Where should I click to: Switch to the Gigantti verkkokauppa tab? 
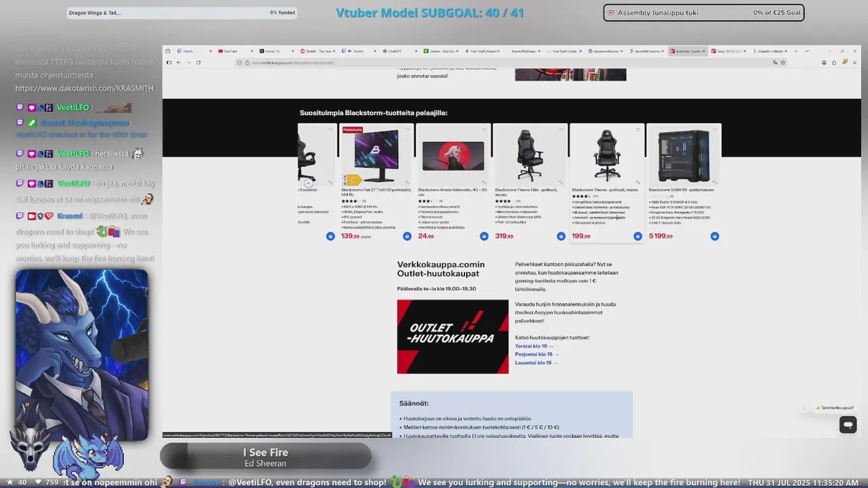coord(770,51)
